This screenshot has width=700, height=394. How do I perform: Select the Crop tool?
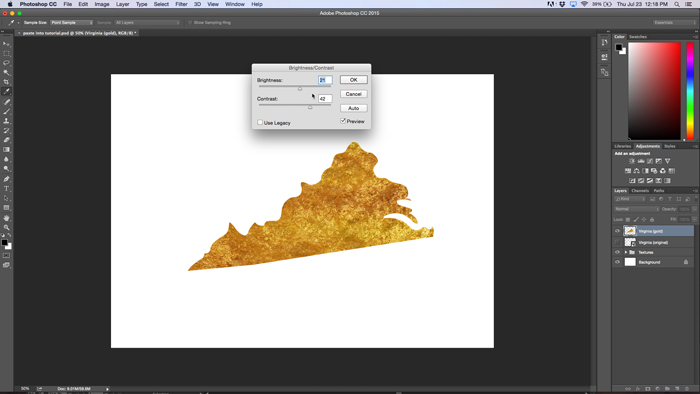pos(6,82)
